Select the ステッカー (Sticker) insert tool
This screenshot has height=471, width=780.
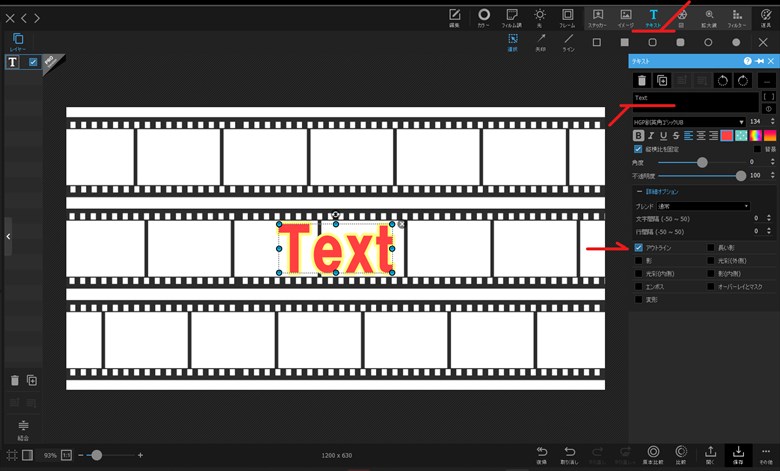(x=597, y=17)
